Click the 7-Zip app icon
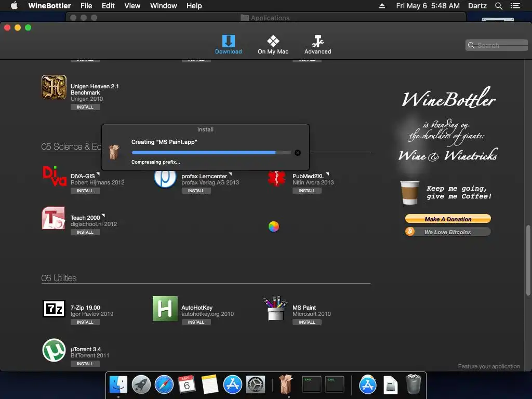 tap(54, 309)
